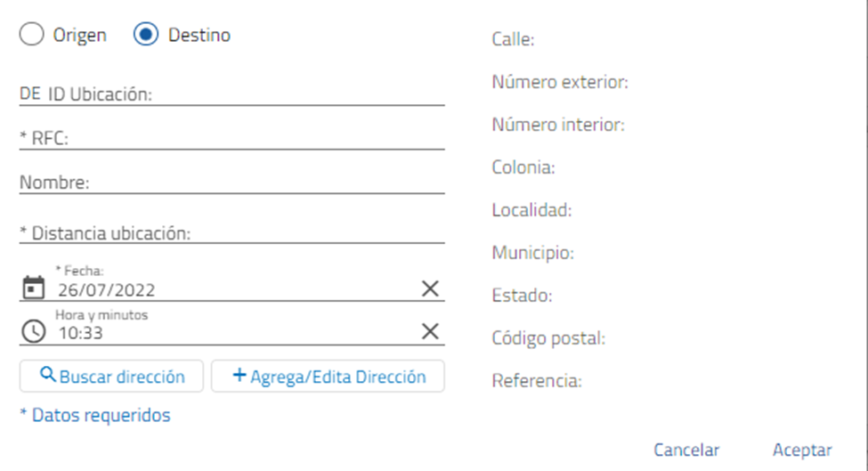Click the clock time picker icon
This screenshot has width=868, height=471.
[33, 331]
